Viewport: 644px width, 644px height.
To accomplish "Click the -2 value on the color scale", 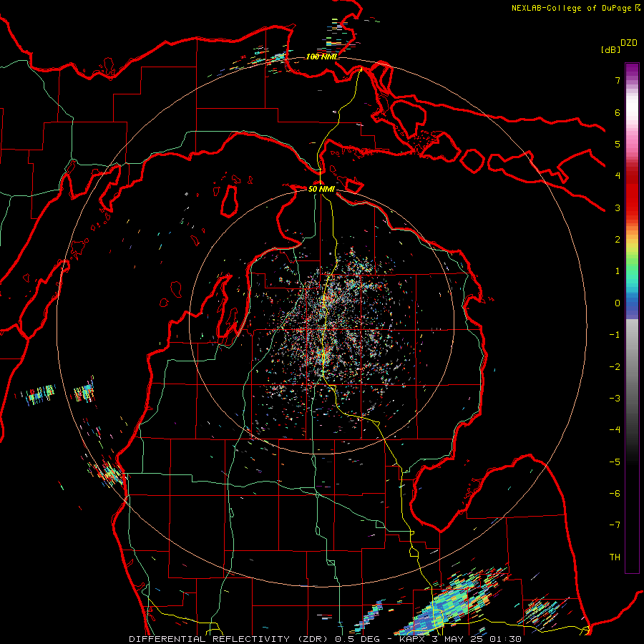I will click(x=615, y=367).
